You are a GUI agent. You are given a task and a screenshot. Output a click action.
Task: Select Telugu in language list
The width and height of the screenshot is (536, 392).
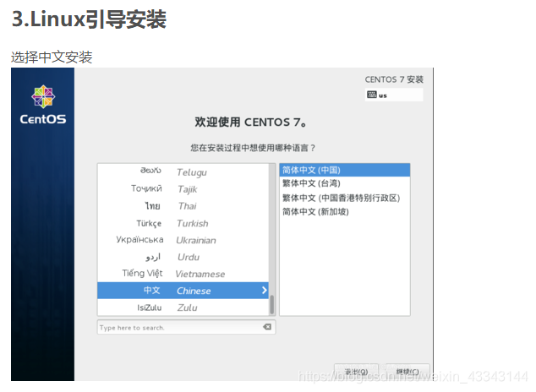[x=183, y=171]
